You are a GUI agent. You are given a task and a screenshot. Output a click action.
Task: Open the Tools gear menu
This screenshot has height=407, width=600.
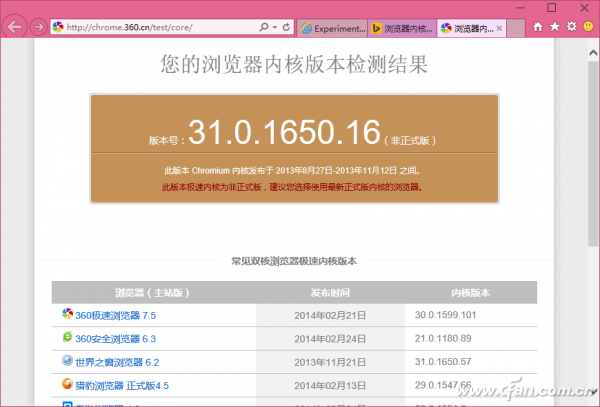(x=571, y=26)
